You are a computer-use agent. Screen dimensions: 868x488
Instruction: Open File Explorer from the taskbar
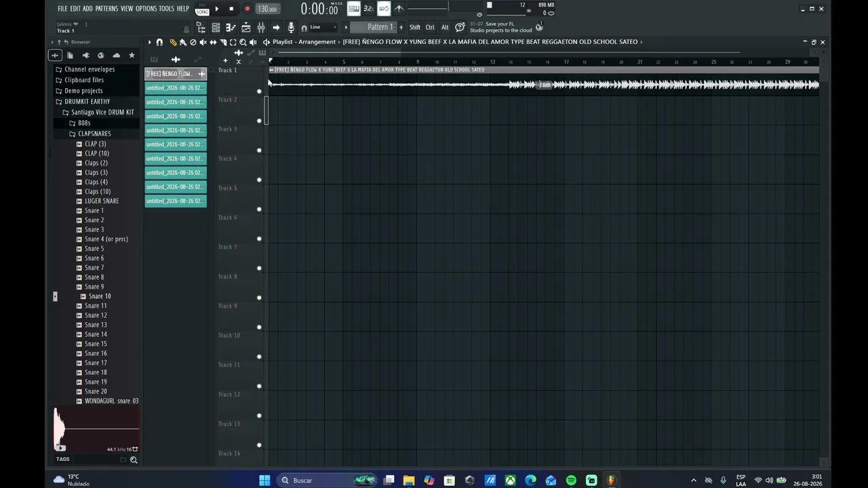408,481
